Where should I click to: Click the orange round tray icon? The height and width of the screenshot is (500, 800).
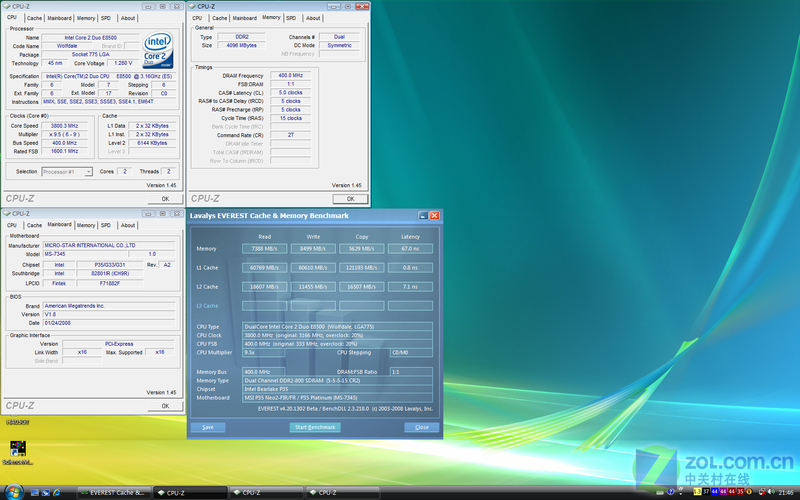[749, 491]
